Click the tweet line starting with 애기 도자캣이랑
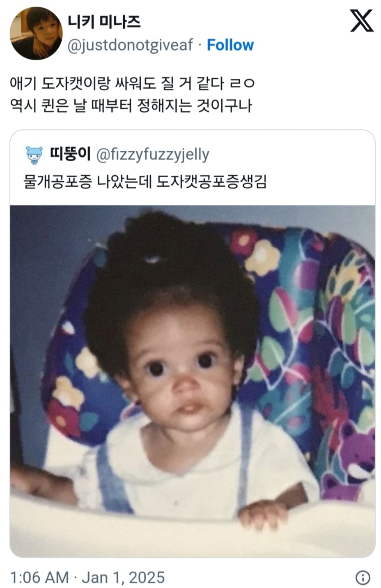The height and width of the screenshot is (588, 381). point(132,83)
